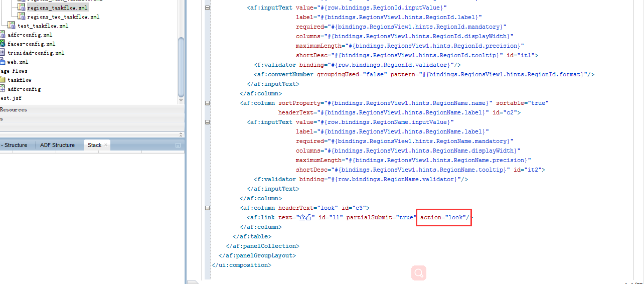Click headerText RegionName.label id="c2" line
This screenshot has height=284, width=644.
pyautogui.click(x=399, y=112)
